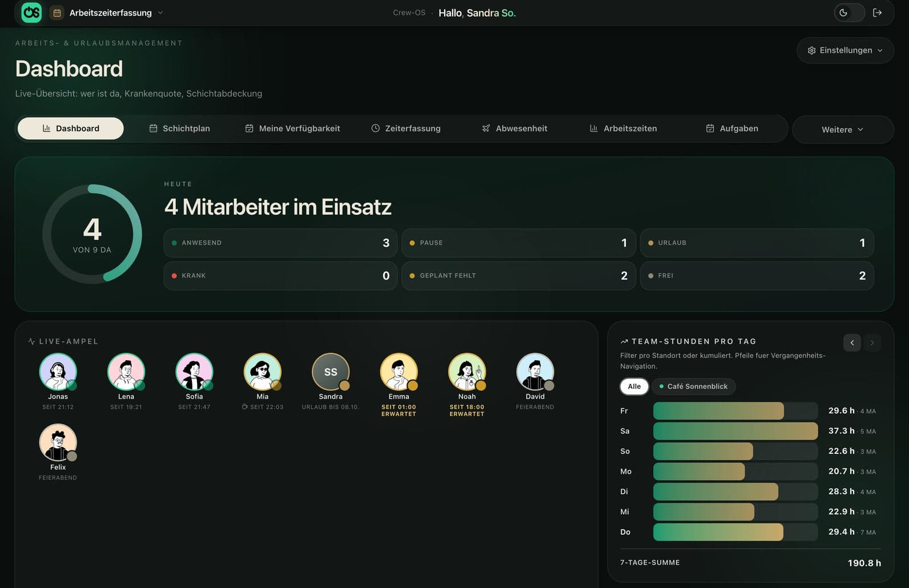The image size is (909, 588).
Task: Select Sofia's avatar in Live-Ampel
Action: pyautogui.click(x=194, y=372)
